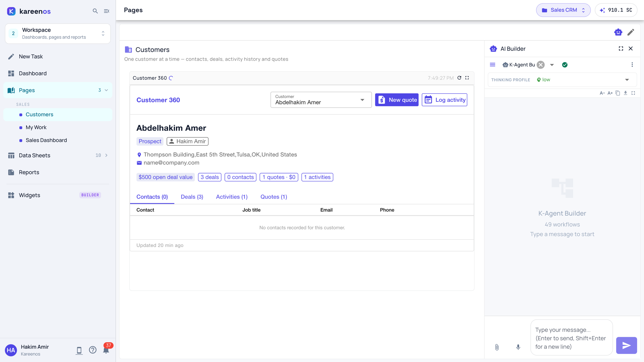This screenshot has height=362, width=644.
Task: Click the 1 activities chip
Action: tap(317, 177)
